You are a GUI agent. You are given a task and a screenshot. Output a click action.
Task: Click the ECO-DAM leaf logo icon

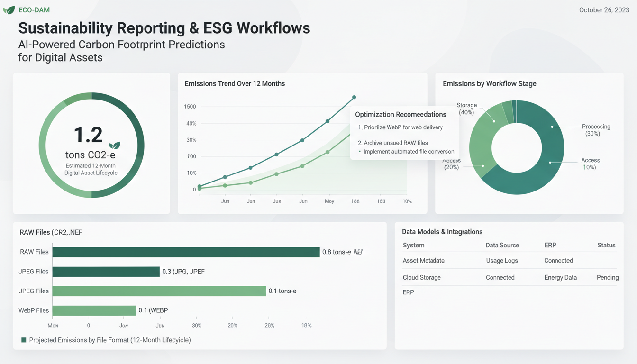9,9
